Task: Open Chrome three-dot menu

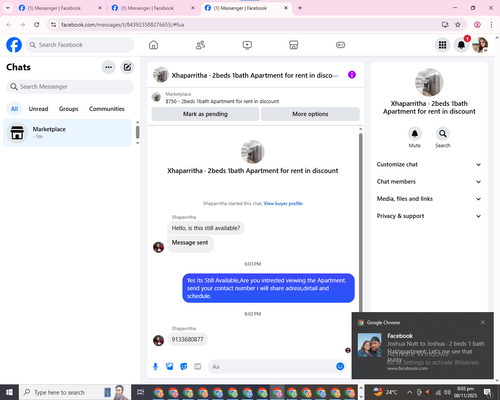Action: pyautogui.click(x=491, y=25)
